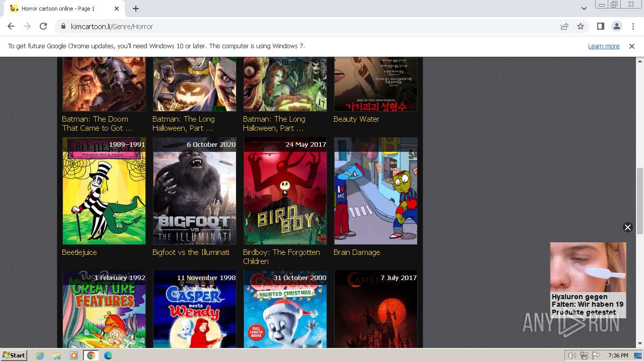Screen dimensions: 644x362
Task: Open the Beetlejuice title link
Action: coord(79,252)
